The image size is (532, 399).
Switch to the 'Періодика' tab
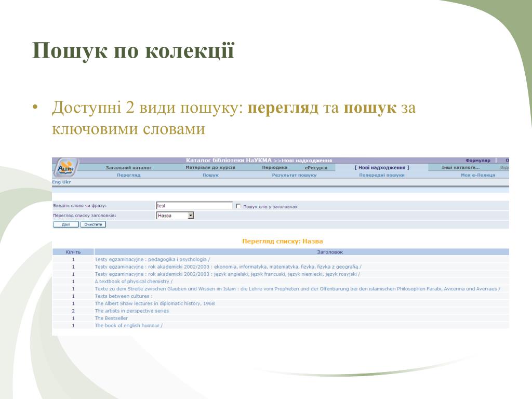pos(275,167)
